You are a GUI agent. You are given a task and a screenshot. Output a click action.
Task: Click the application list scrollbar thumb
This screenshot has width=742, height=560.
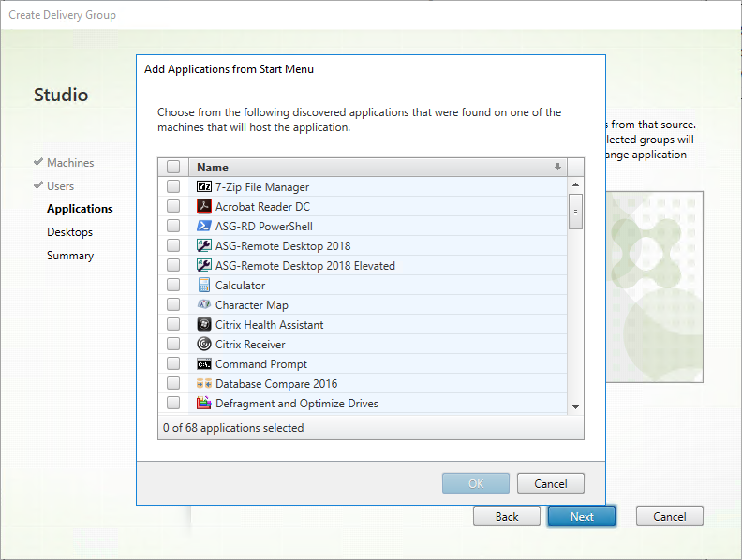pos(575,212)
